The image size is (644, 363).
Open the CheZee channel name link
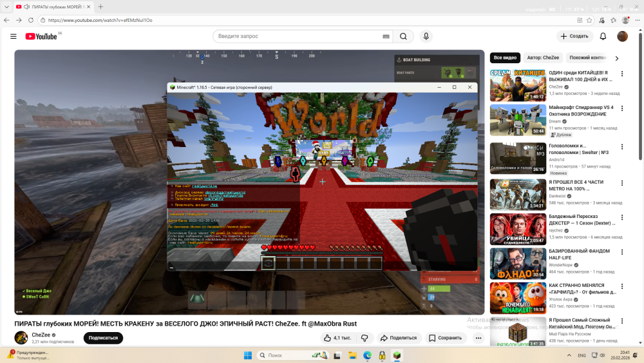(x=41, y=335)
